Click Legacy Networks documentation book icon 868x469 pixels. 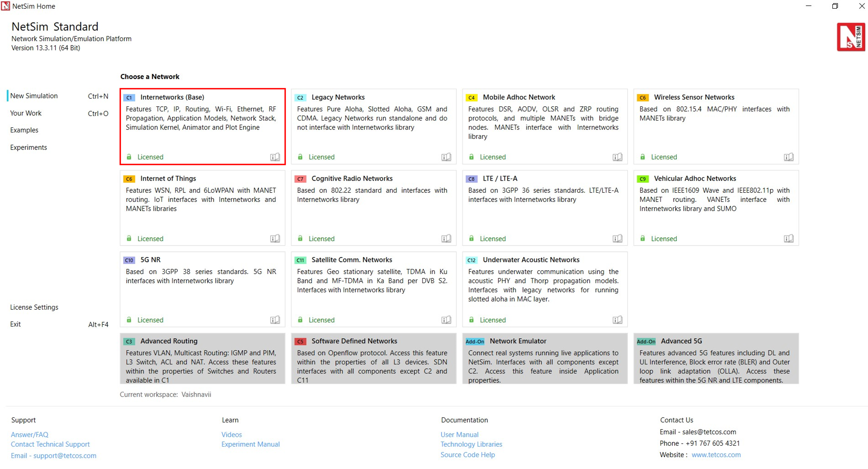pos(446,157)
